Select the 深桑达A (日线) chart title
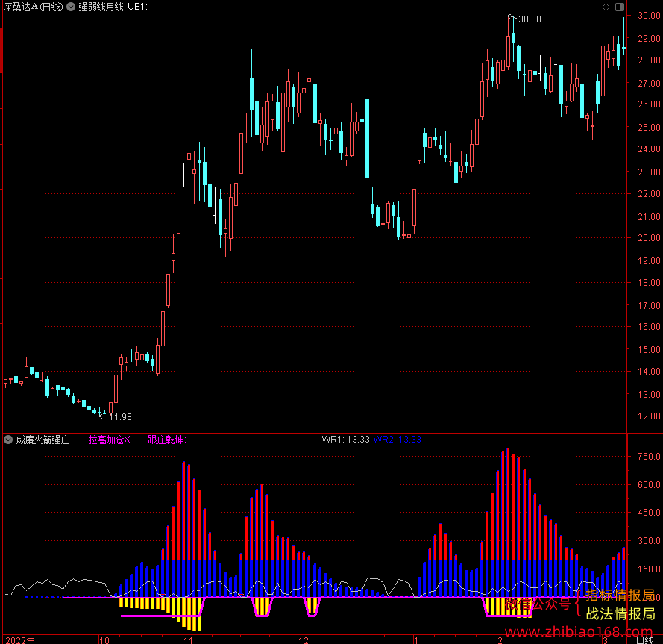 click(33, 7)
